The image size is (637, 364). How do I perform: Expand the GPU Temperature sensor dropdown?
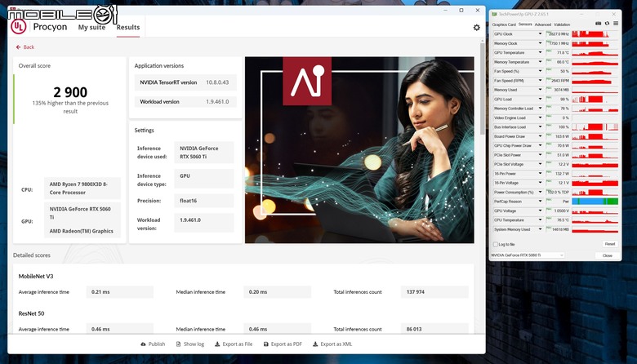[x=540, y=53]
